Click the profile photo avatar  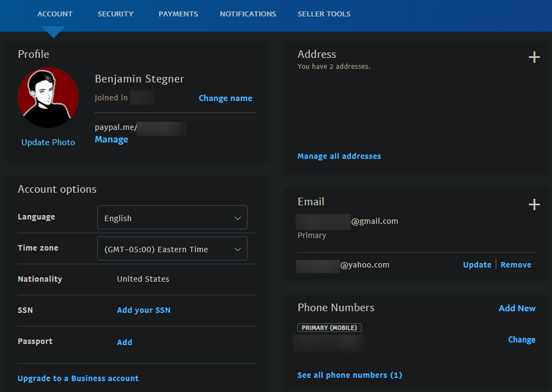coord(48,98)
